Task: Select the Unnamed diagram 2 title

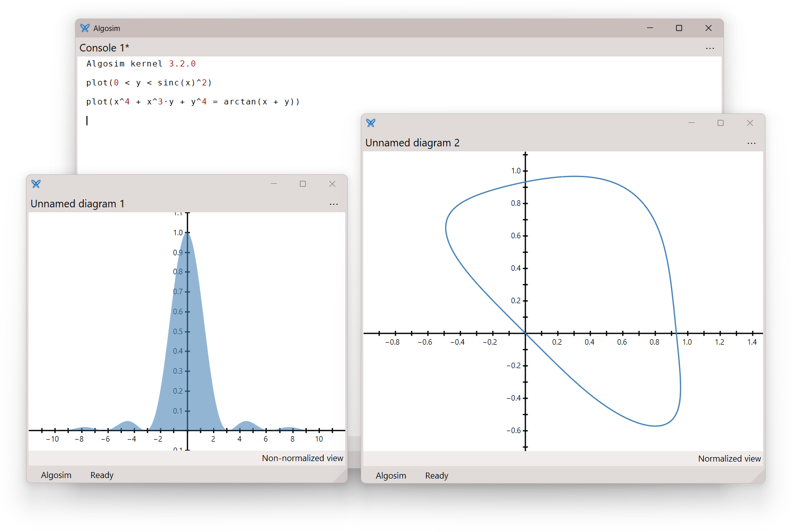Action: (x=412, y=143)
